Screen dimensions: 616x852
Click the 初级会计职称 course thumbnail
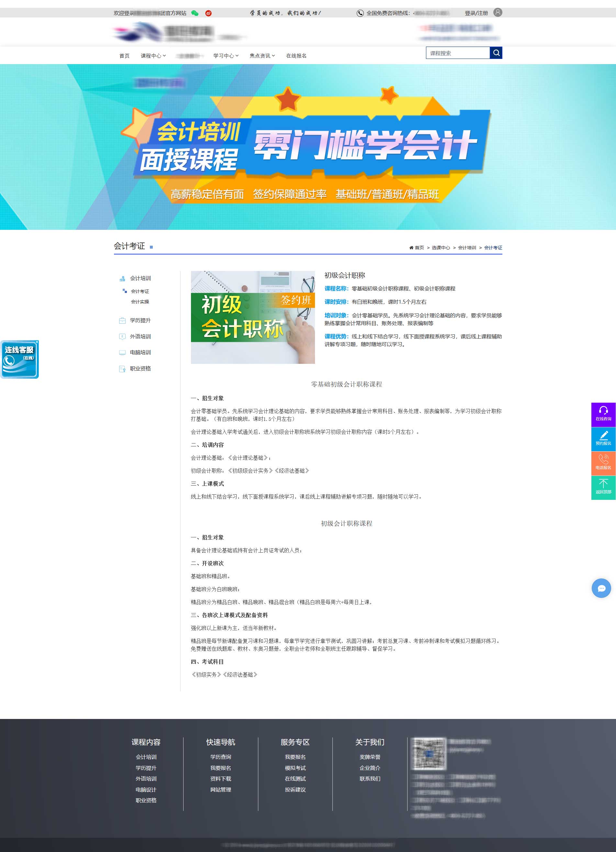tap(252, 317)
